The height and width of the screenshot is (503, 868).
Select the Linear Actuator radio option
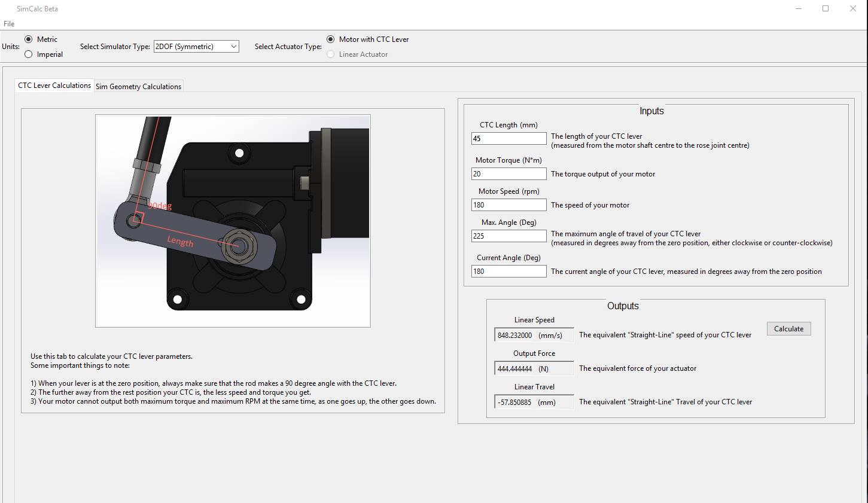(331, 54)
